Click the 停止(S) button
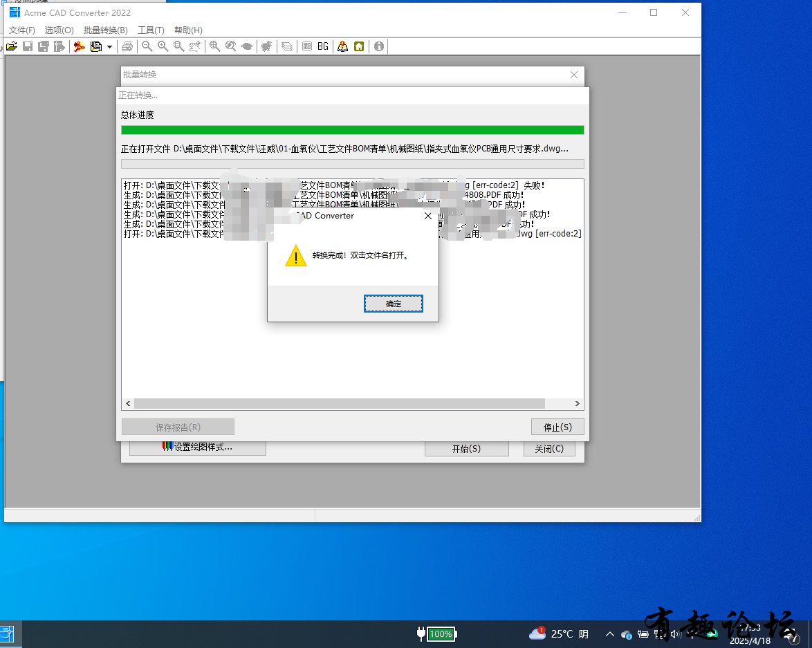Image resolution: width=812 pixels, height=648 pixels. point(557,427)
